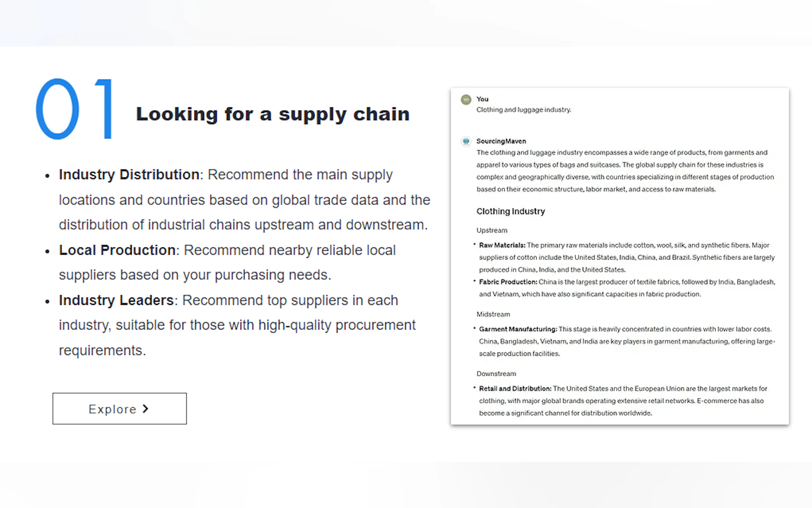Image resolution: width=812 pixels, height=508 pixels.
Task: Click the large blue 01 number
Action: pyautogui.click(x=74, y=109)
